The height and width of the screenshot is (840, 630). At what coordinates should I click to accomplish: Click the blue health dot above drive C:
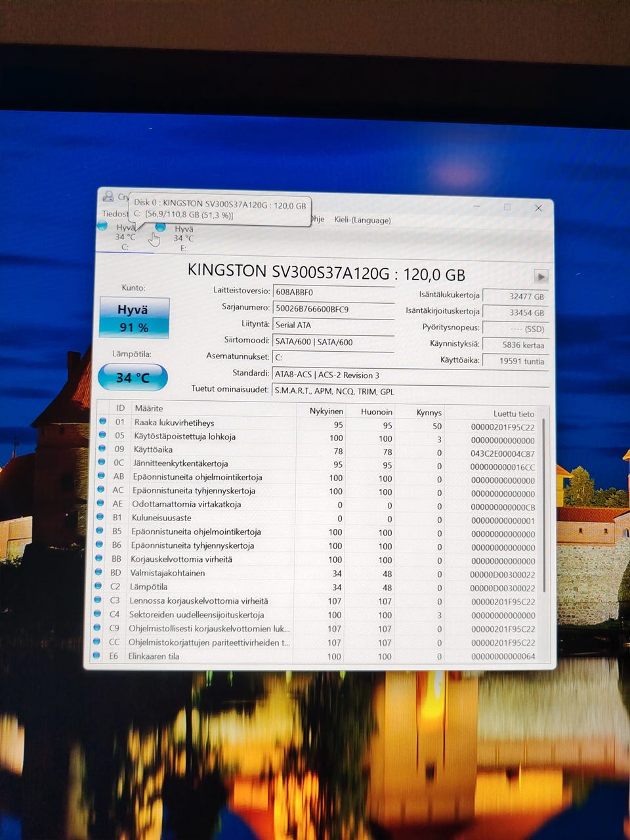coord(102,226)
